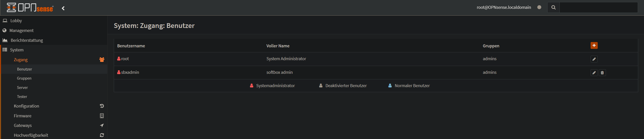Click the status indicator dot beside hostname
This screenshot has height=139, width=644.
pos(539,7)
